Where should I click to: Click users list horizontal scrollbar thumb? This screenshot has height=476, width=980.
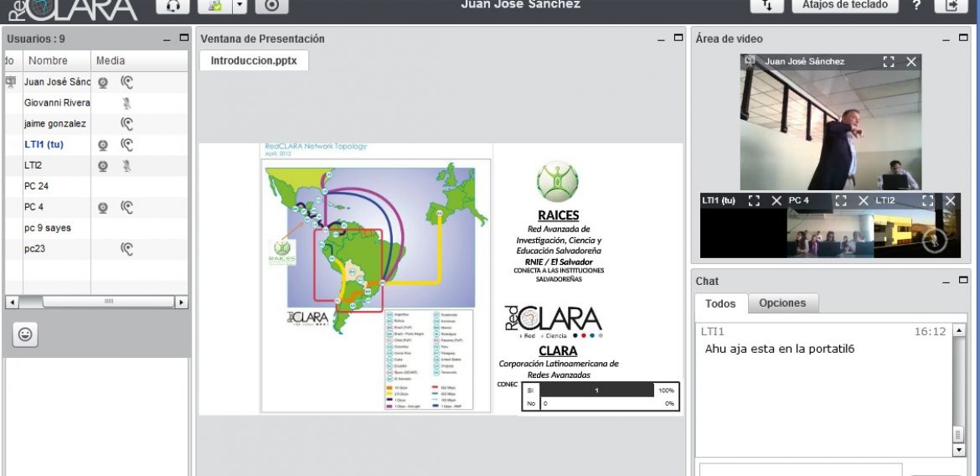click(x=108, y=303)
